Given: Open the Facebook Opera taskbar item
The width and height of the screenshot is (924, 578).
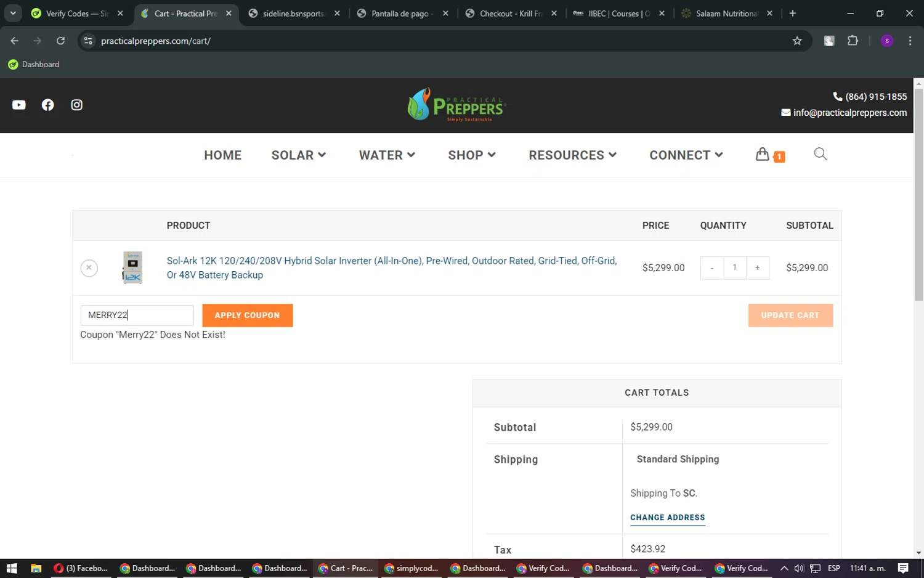Looking at the screenshot, I should coord(81,568).
